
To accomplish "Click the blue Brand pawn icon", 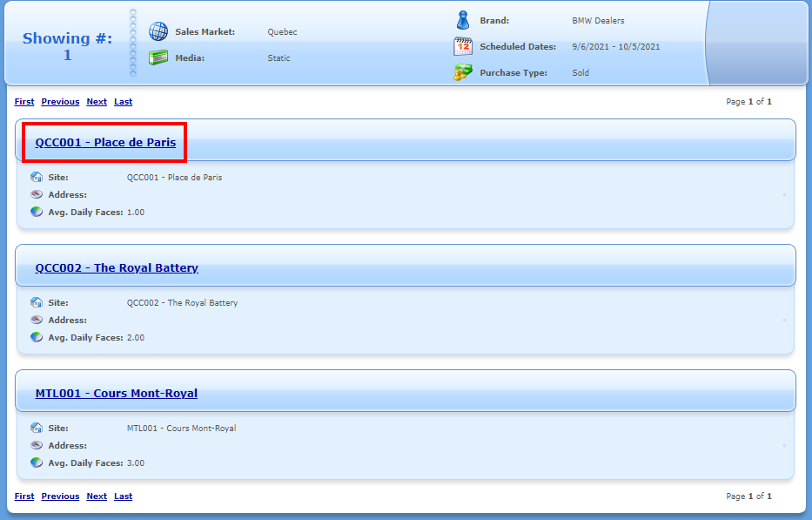I will [x=463, y=20].
